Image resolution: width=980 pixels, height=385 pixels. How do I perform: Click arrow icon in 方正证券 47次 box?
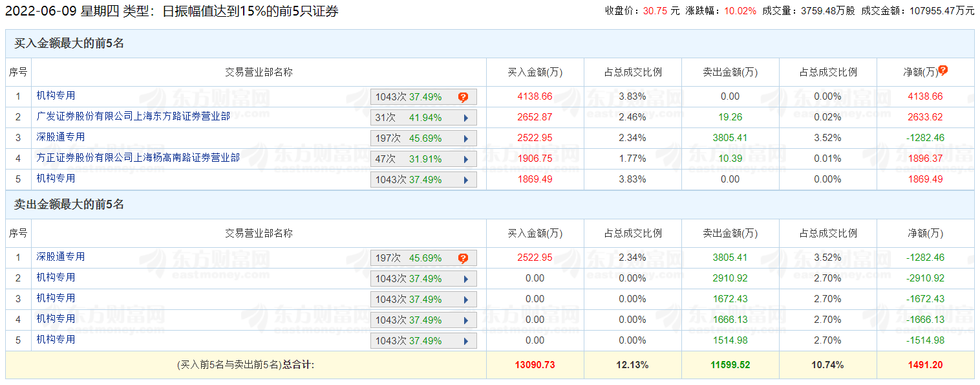pos(465,159)
